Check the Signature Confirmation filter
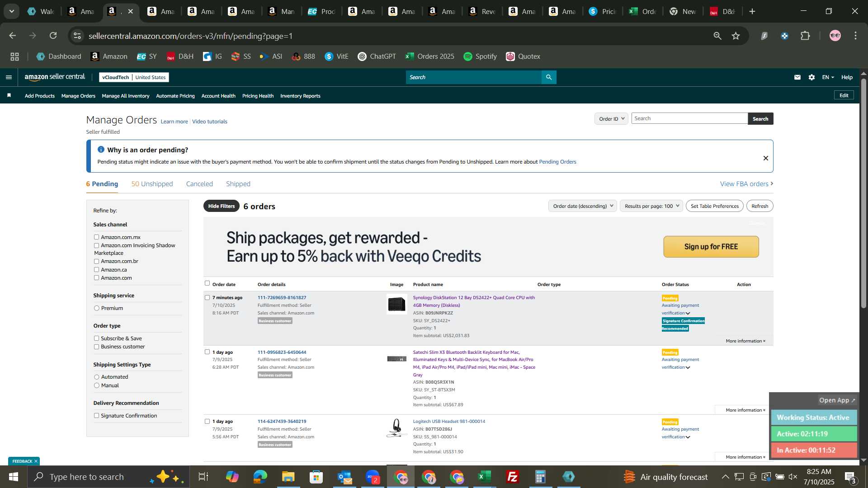This screenshot has width=868, height=488. tap(96, 416)
